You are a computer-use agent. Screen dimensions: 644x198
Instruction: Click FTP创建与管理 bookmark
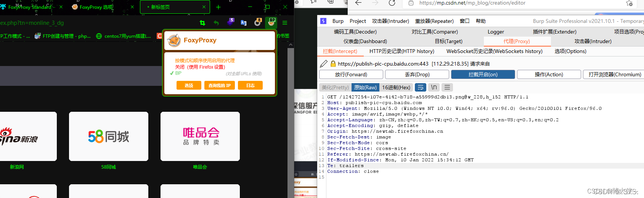[x=63, y=36]
